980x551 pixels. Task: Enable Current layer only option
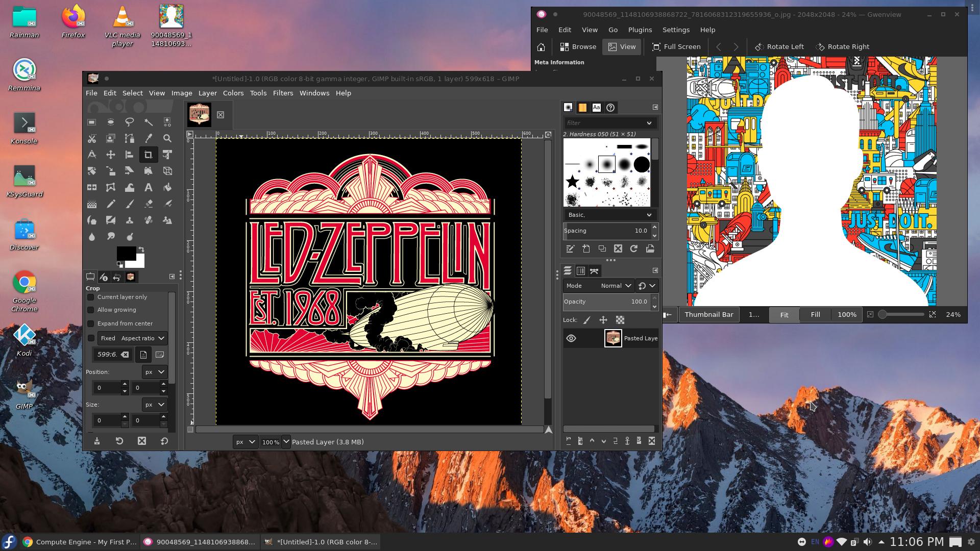pos(91,297)
